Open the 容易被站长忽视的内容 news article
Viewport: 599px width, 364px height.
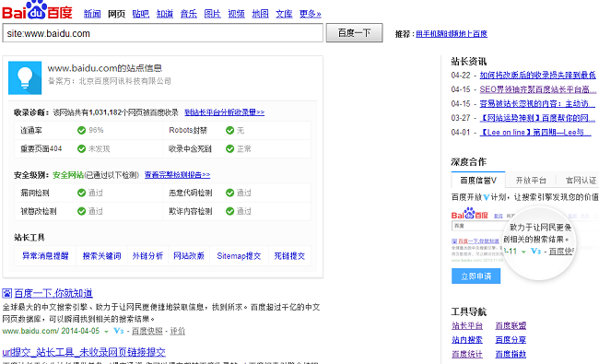[x=537, y=103]
